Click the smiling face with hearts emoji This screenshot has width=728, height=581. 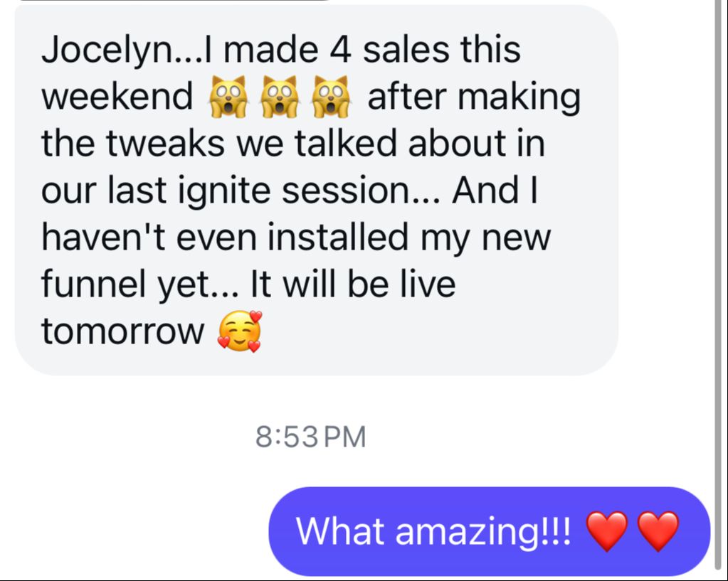point(240,331)
